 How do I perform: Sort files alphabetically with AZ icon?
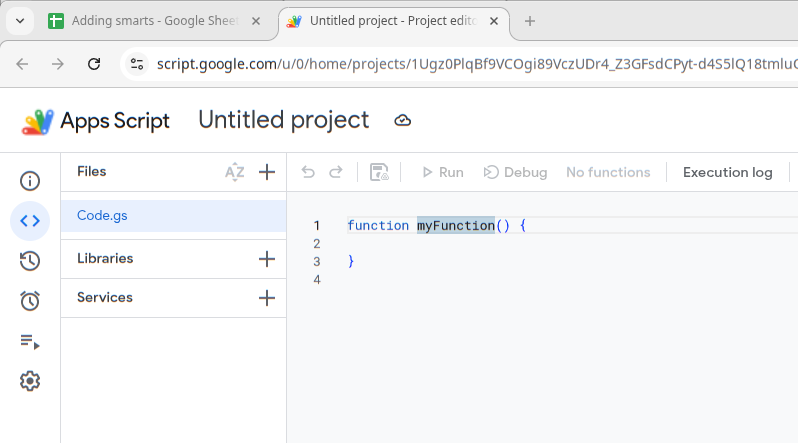coord(235,172)
